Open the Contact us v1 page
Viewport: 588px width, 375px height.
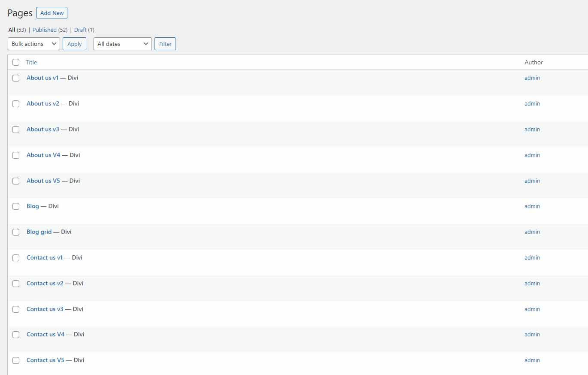[45, 257]
